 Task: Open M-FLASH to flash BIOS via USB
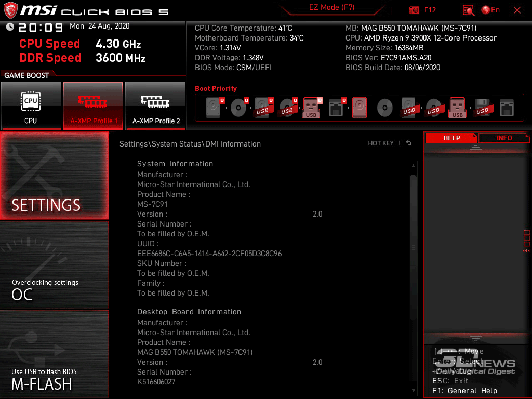(x=54, y=354)
